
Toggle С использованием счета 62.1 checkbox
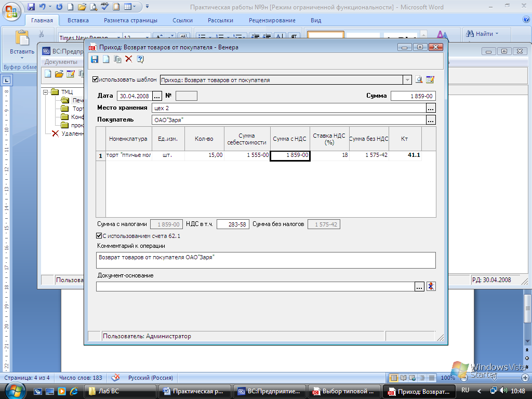pyautogui.click(x=99, y=235)
